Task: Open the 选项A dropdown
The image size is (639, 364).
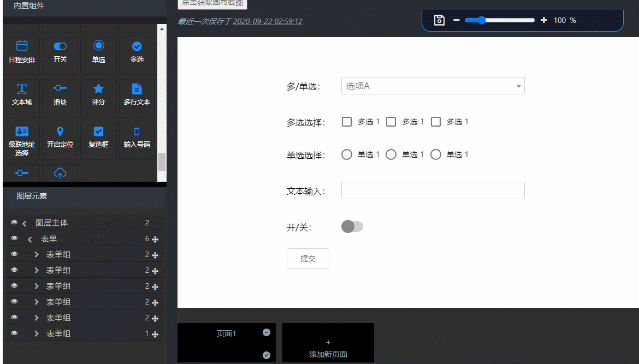Action: 433,86
